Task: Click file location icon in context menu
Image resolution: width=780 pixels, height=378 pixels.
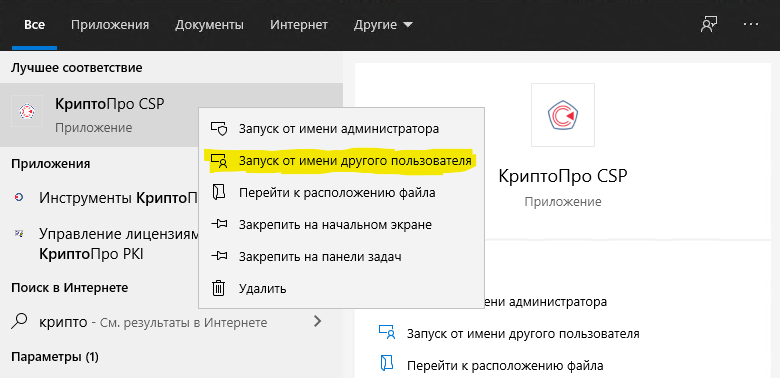Action: (x=219, y=193)
